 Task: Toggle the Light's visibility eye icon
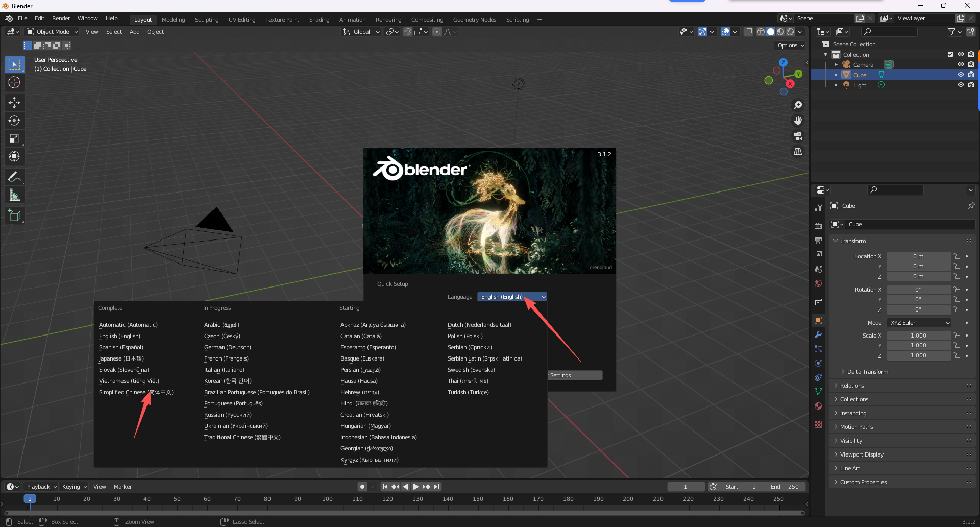pos(961,85)
